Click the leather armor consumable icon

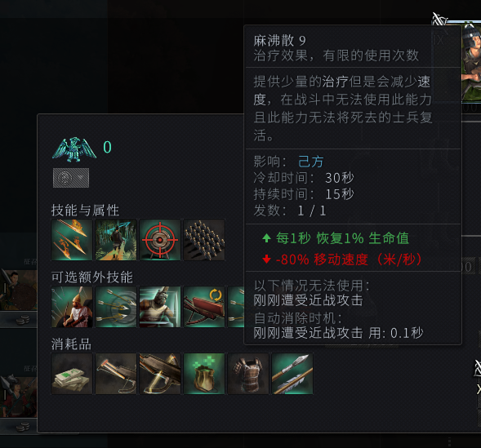tap(248, 374)
